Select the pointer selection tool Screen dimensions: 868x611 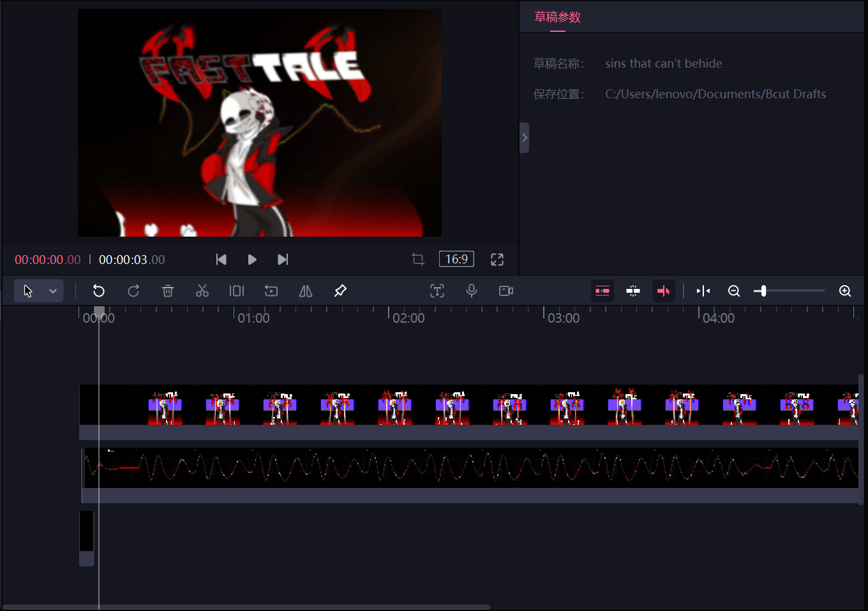point(28,291)
